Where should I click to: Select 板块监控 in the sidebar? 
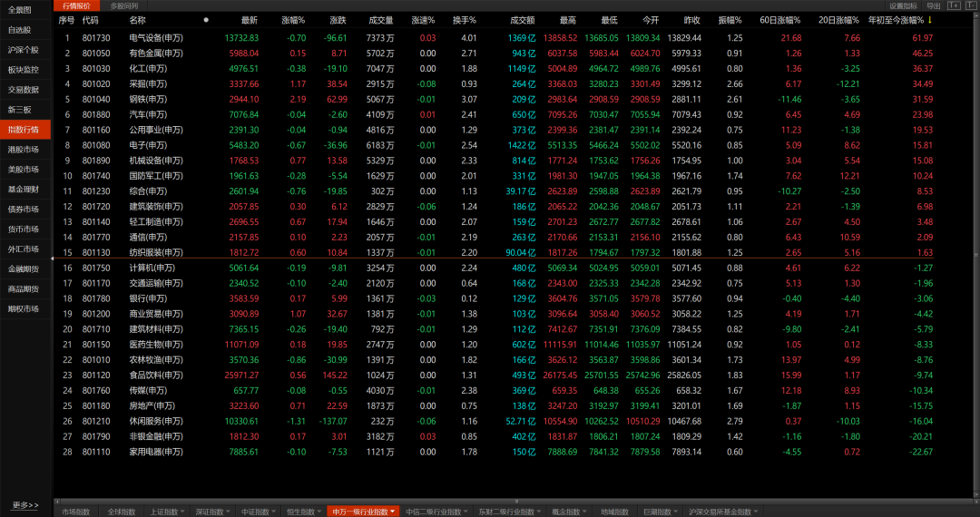[x=25, y=70]
